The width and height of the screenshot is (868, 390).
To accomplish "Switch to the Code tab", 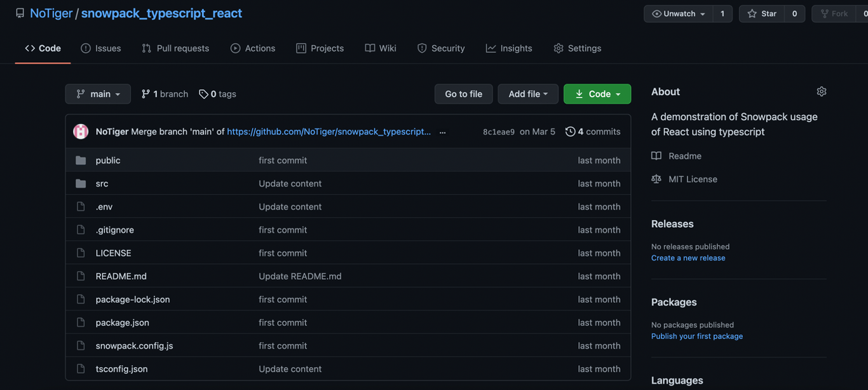I will tap(43, 48).
